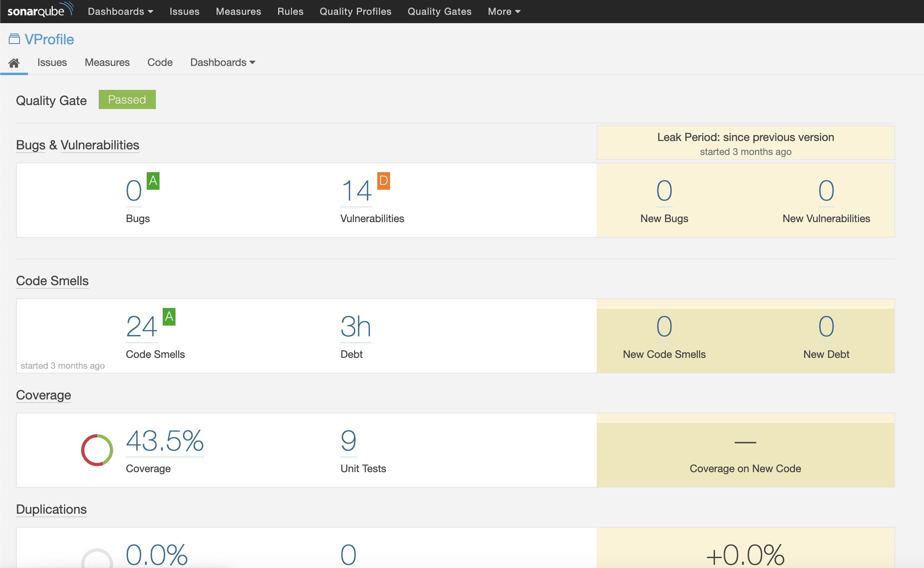Open the 14 Vulnerabilities count link

(356, 191)
